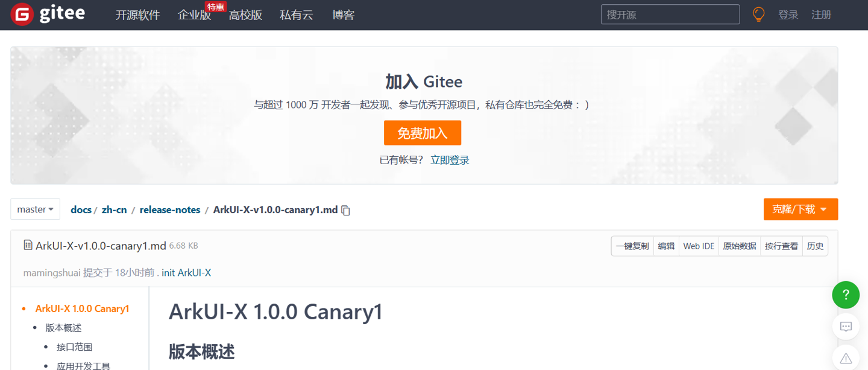Open the Web IDE button

[x=699, y=246]
